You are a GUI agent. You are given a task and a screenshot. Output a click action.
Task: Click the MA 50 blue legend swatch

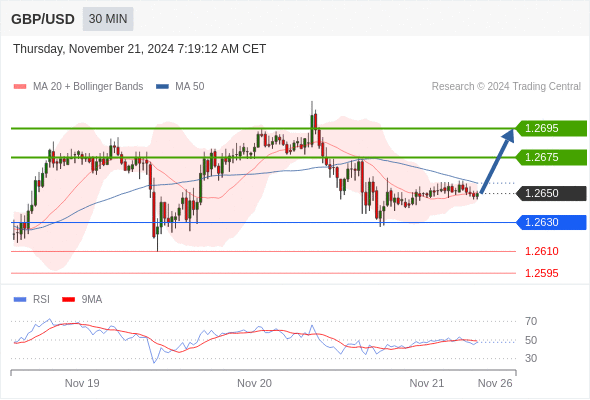click(x=162, y=87)
